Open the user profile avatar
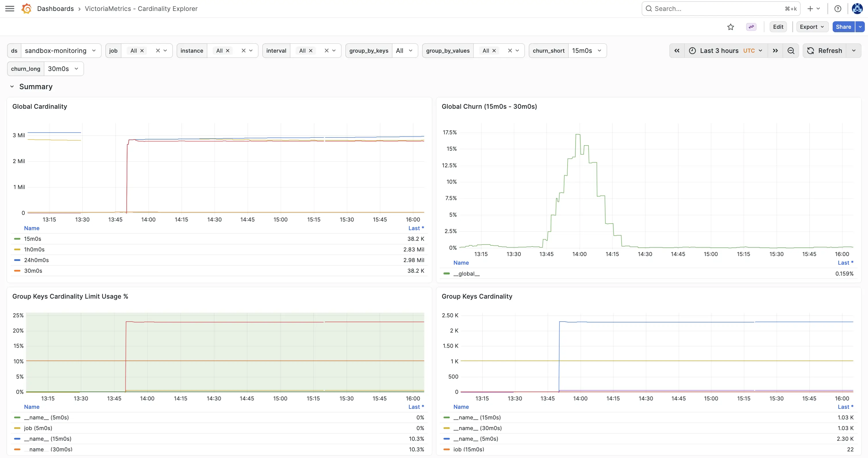The width and height of the screenshot is (868, 458). pyautogui.click(x=857, y=9)
